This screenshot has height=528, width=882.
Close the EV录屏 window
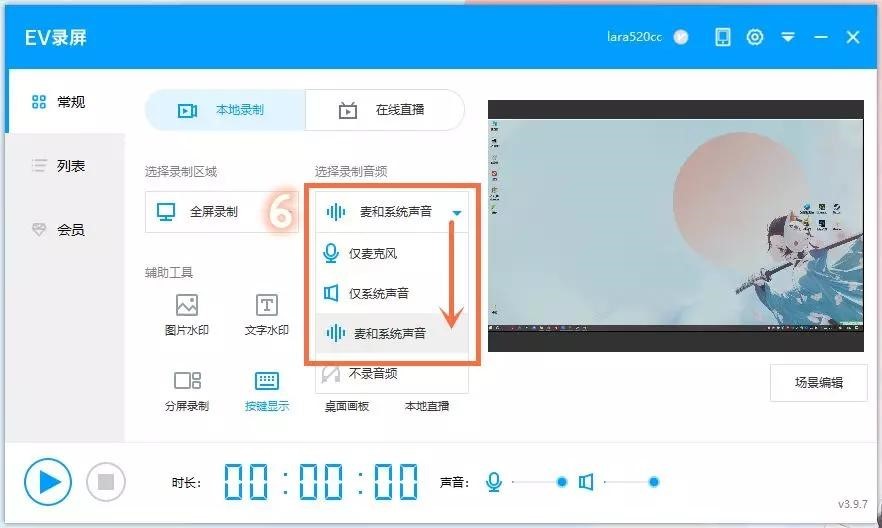(853, 37)
